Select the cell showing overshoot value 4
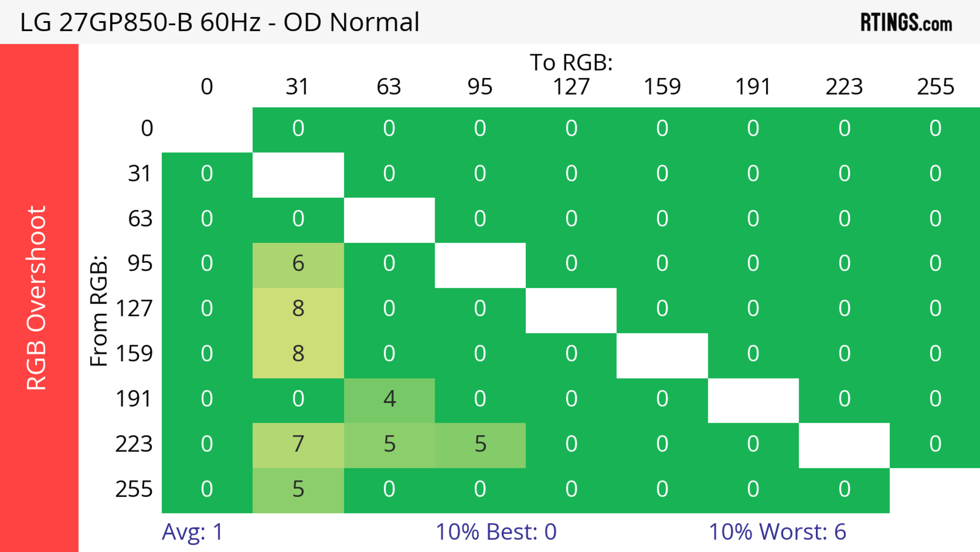 (389, 399)
